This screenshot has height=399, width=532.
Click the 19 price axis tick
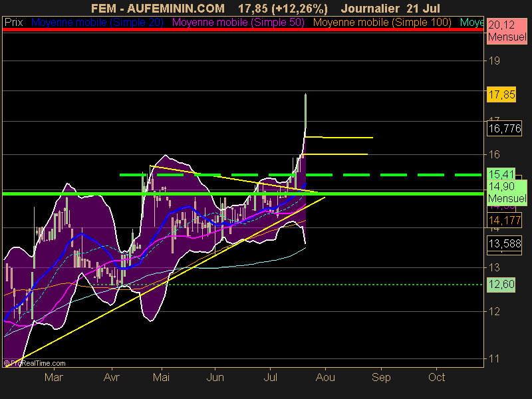click(494, 61)
